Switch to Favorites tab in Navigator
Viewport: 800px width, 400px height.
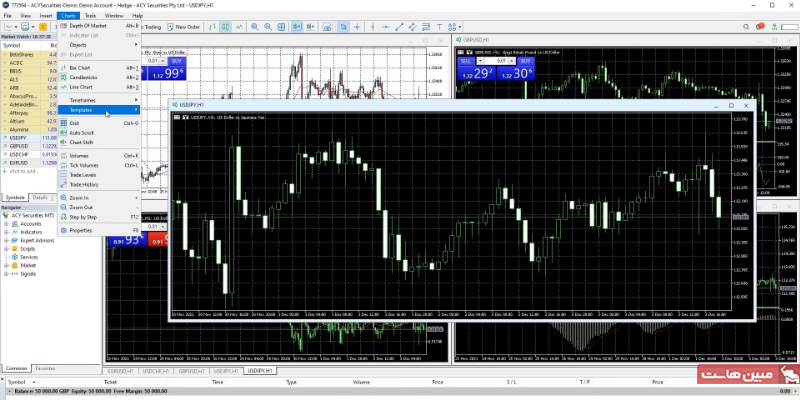point(45,368)
